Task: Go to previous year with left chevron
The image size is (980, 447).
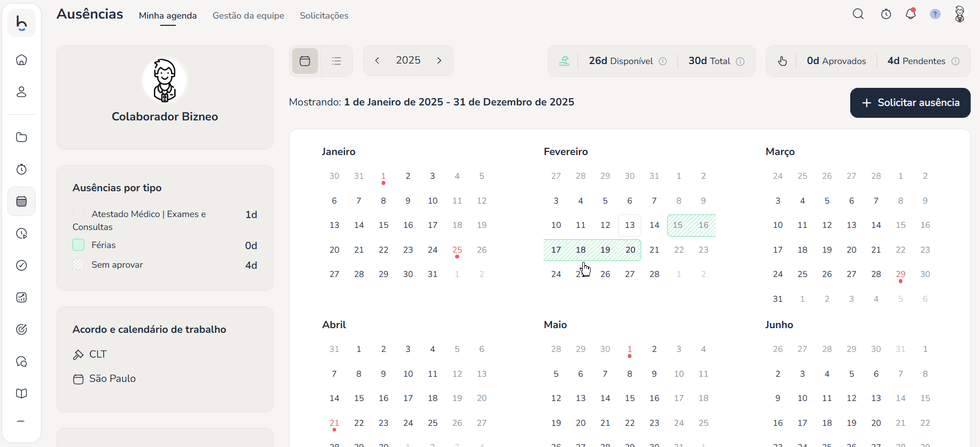Action: (x=378, y=60)
